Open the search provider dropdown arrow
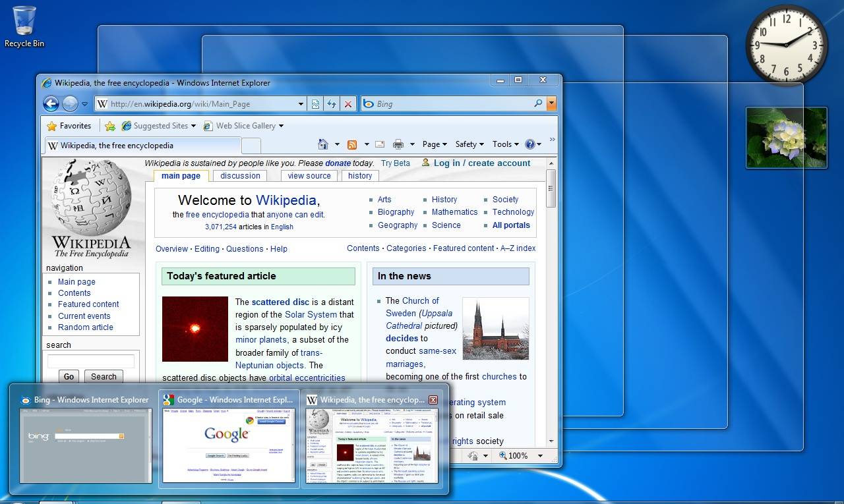This screenshot has width=844, height=504. click(551, 103)
